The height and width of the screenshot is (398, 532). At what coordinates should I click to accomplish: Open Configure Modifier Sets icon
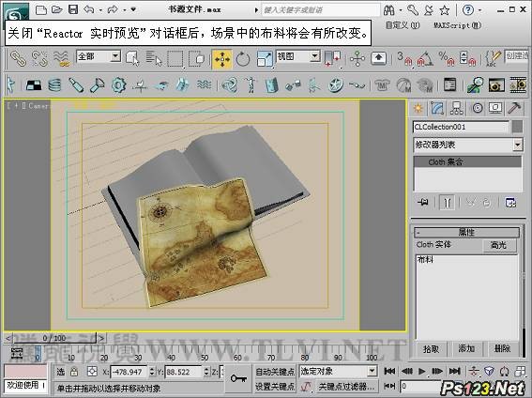[510, 203]
